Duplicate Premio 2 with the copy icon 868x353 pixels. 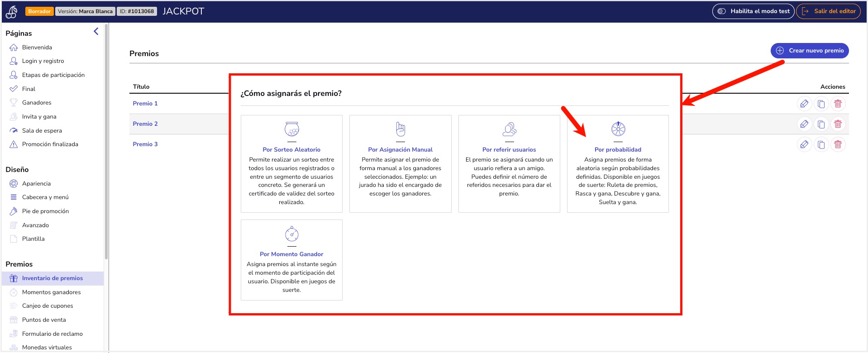pos(821,124)
